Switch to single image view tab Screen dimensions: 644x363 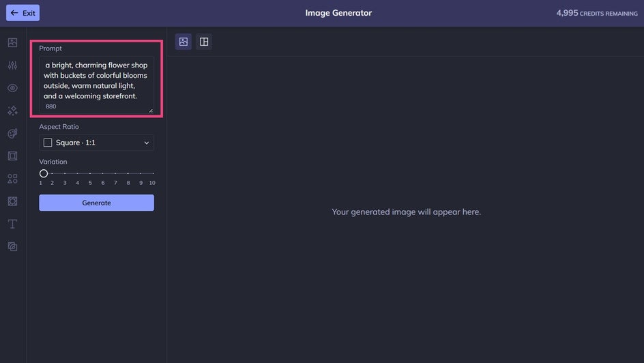click(184, 42)
